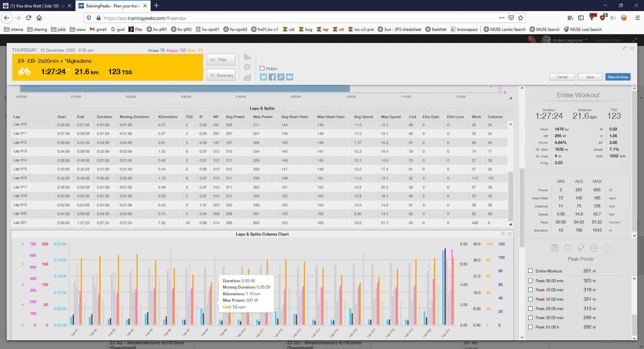The height and width of the screenshot is (349, 644).
Task: Share workout via Facebook icon
Action: (272, 77)
